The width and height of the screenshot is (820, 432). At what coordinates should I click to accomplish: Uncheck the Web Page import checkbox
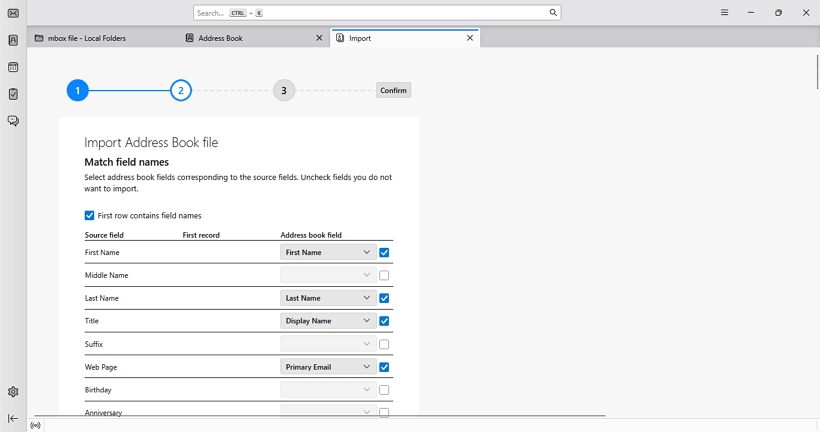tap(384, 367)
